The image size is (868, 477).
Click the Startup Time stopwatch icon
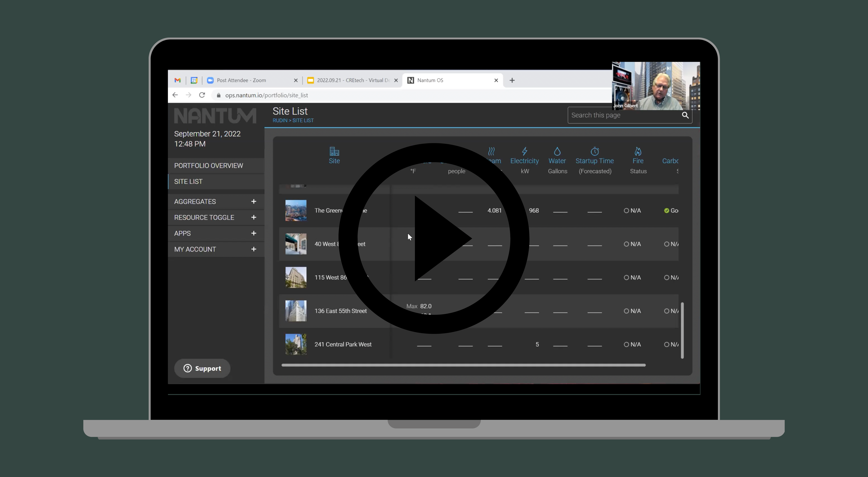click(x=595, y=151)
